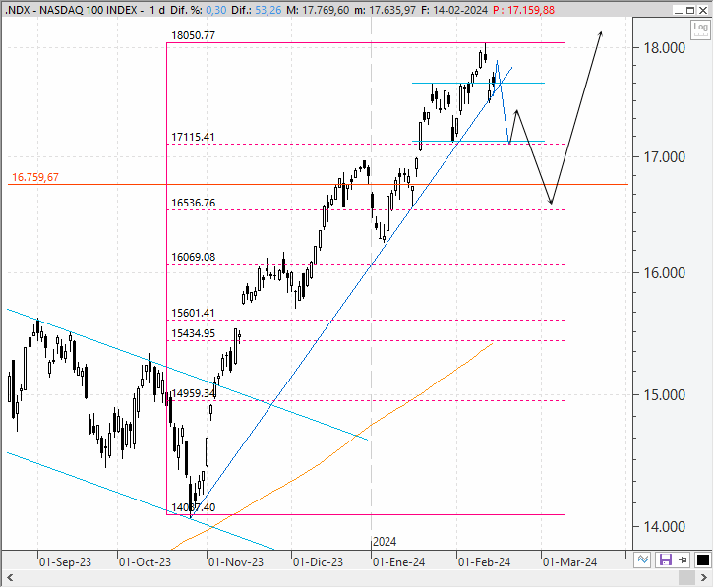Select the 18050.77 Fibonacci level label
Viewport: 714px width, 588px height.
point(193,35)
